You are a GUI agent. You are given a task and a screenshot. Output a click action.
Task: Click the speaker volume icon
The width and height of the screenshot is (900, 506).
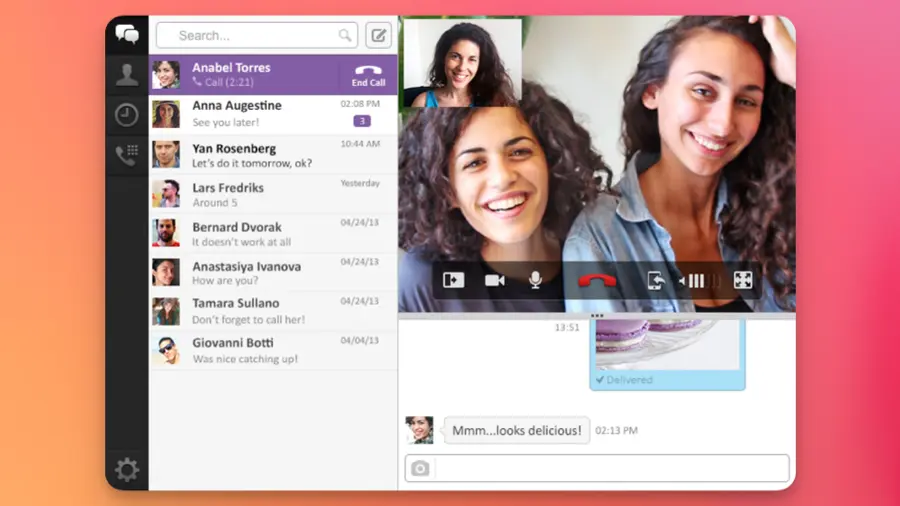tap(682, 281)
